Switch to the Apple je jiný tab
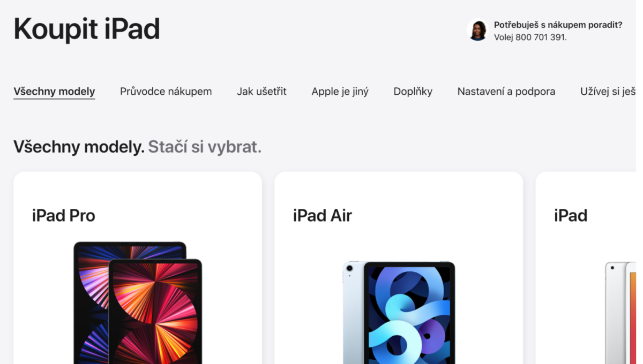Screen dimensions: 643x364 click(x=340, y=92)
